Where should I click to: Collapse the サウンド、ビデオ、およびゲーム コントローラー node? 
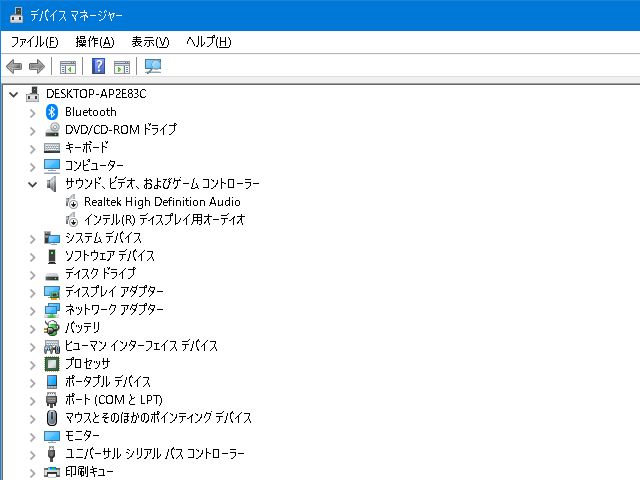(32, 184)
